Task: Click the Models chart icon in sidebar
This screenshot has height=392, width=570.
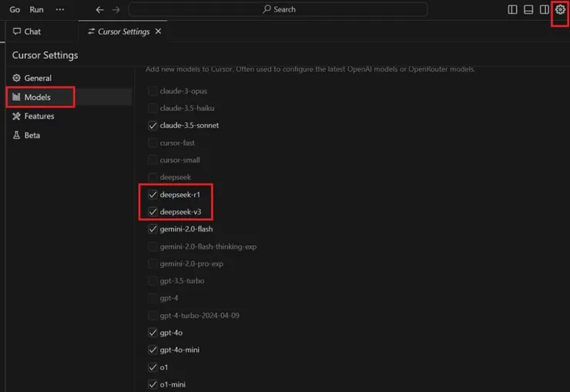Action: coord(16,96)
